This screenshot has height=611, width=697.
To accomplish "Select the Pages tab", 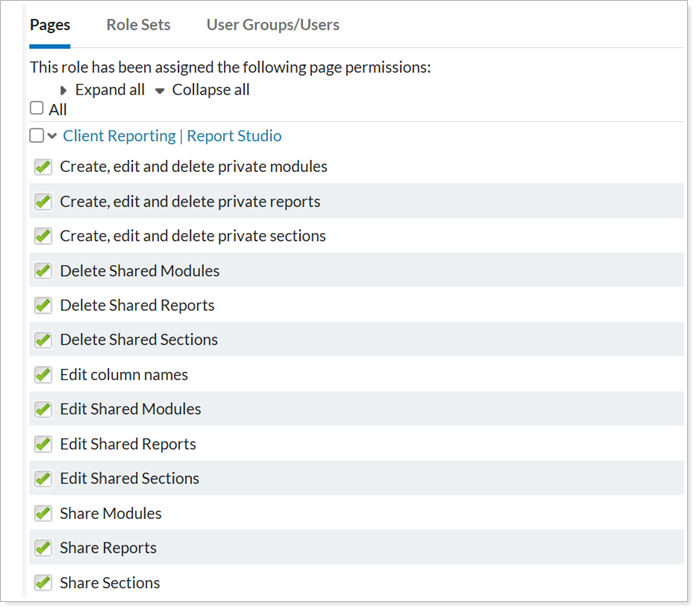I will pos(50,25).
